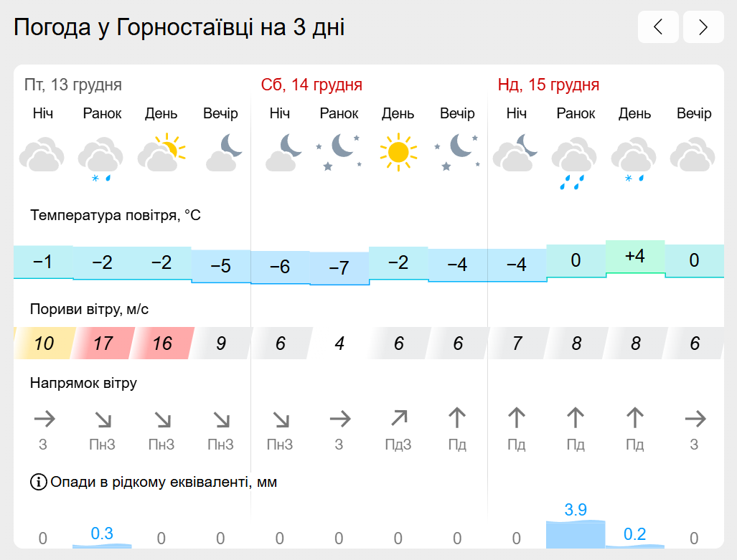Click Friday morning snow-rain cloud icon
The height and width of the screenshot is (560, 737).
[x=100, y=159]
